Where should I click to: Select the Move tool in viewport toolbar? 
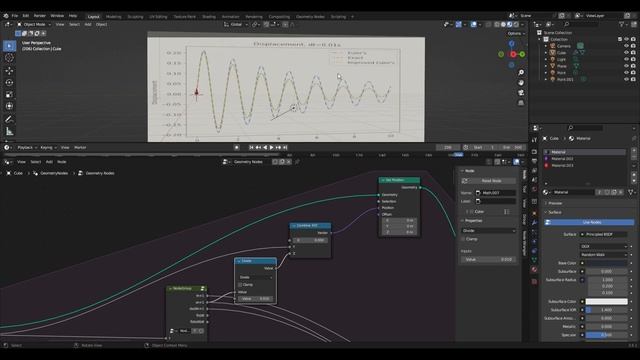click(9, 71)
